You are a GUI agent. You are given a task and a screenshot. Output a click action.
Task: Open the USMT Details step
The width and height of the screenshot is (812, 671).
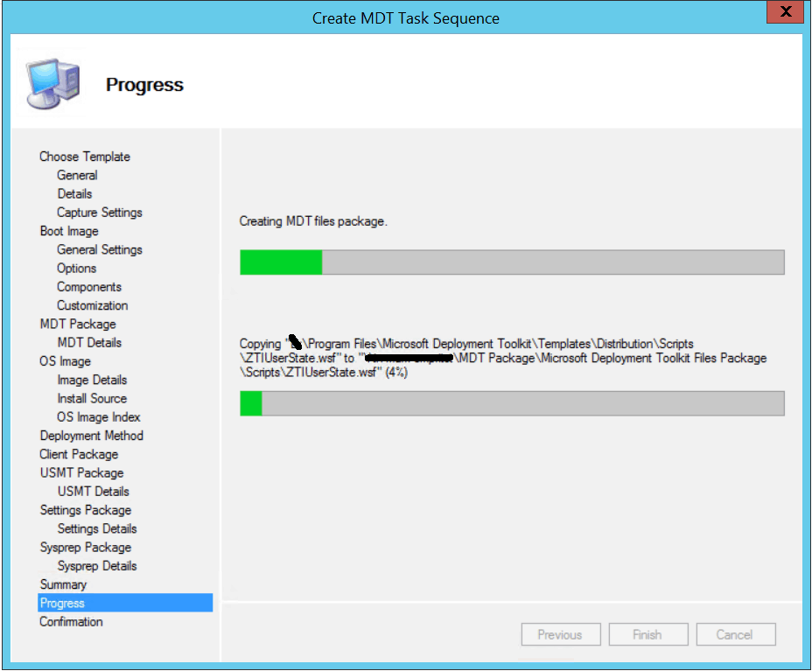(94, 492)
